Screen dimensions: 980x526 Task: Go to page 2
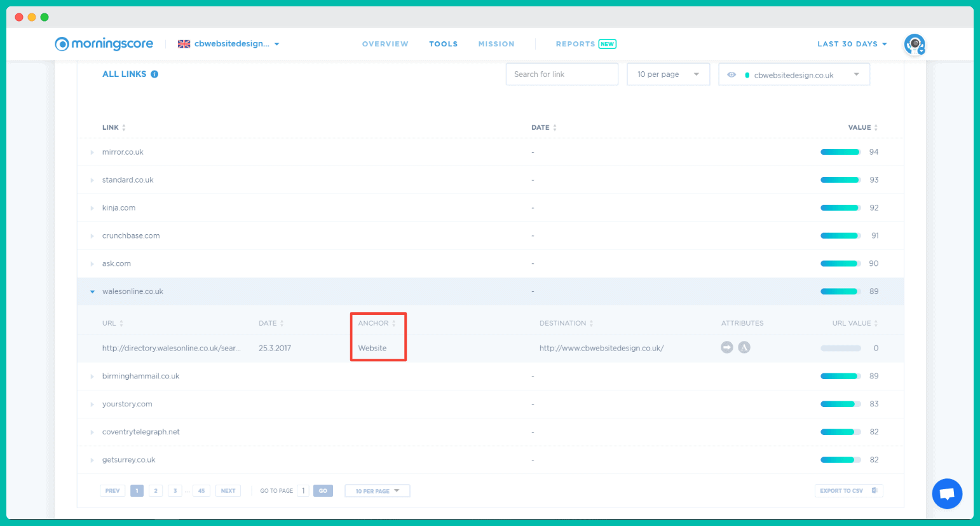point(156,491)
